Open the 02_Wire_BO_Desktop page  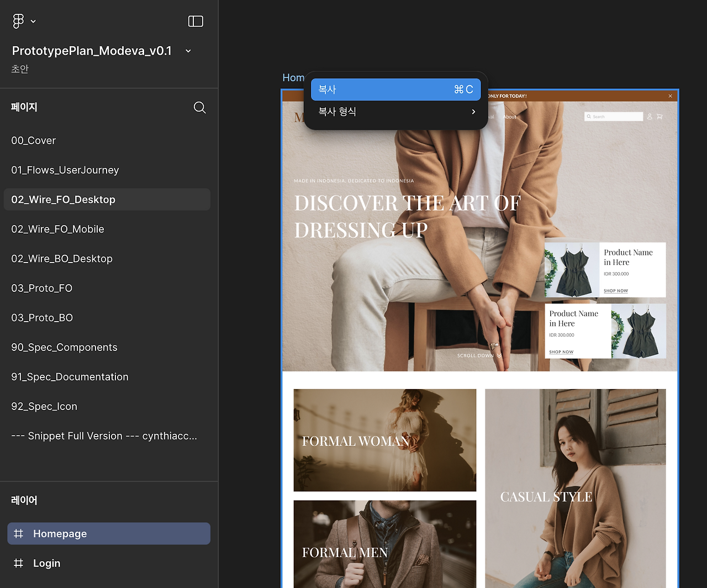107,259
